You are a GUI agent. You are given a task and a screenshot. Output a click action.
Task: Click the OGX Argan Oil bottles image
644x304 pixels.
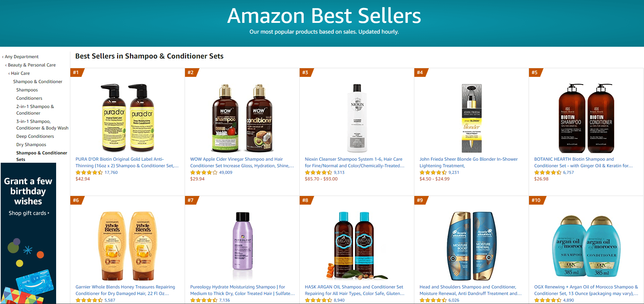(x=586, y=246)
